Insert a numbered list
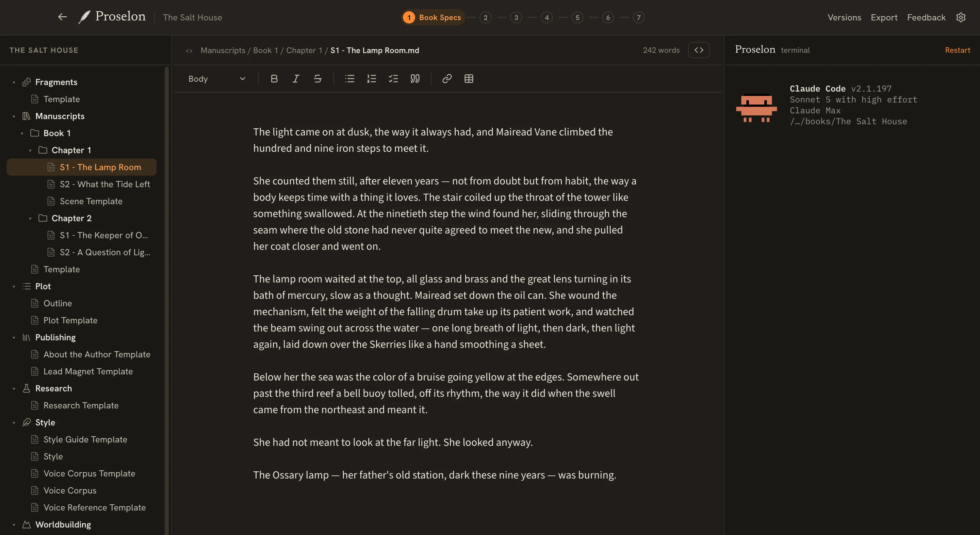The height and width of the screenshot is (535, 980). click(x=371, y=79)
